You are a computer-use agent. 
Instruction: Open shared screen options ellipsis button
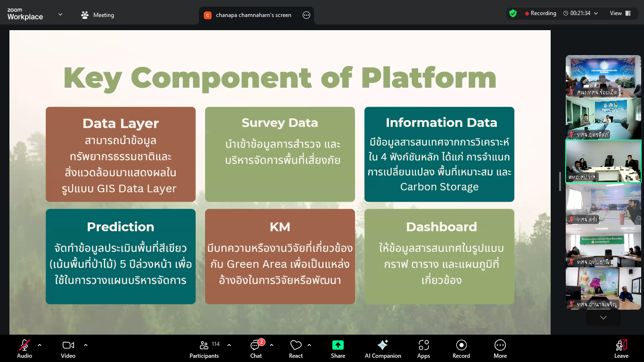pyautogui.click(x=306, y=15)
